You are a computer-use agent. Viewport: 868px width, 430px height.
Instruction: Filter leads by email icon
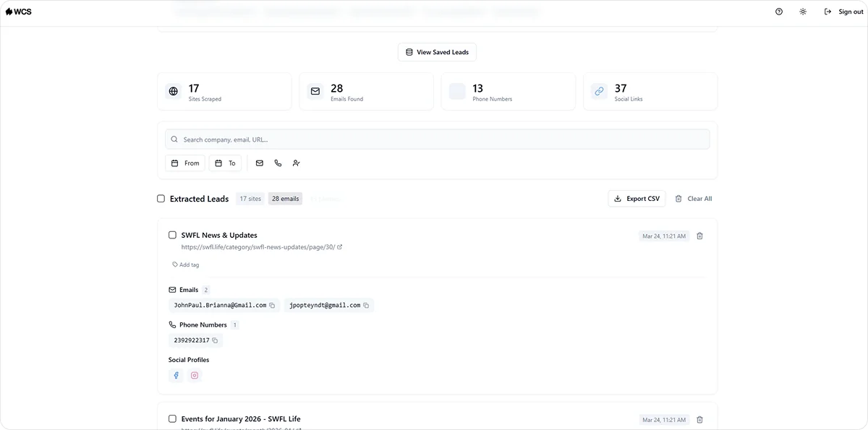pos(260,163)
